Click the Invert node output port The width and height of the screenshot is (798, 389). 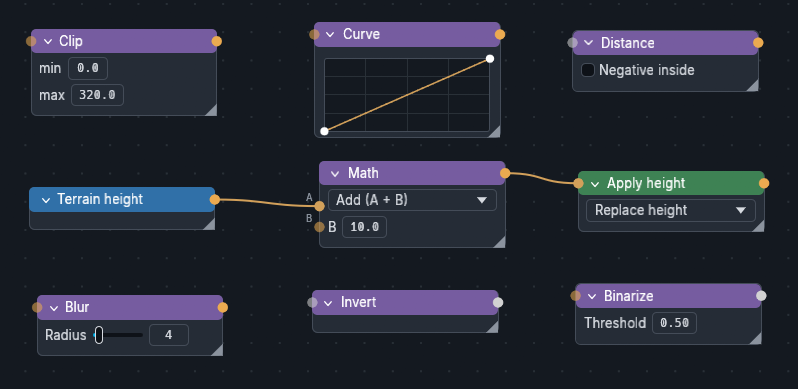pos(498,303)
